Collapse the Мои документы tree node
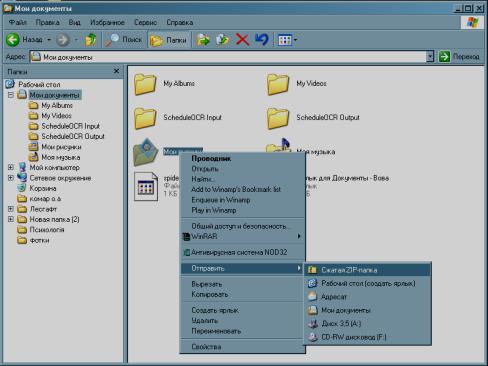The height and width of the screenshot is (366, 488). pos(11,95)
